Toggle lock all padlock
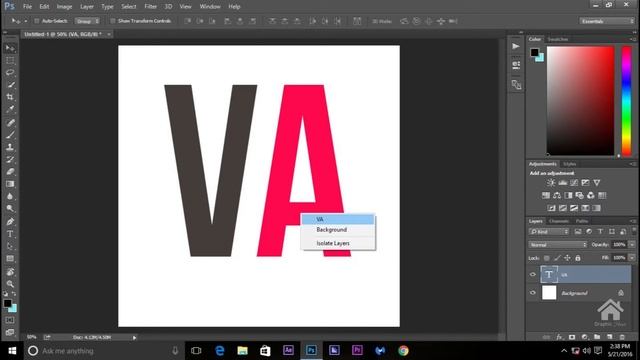The image size is (640, 360). pyautogui.click(x=578, y=258)
